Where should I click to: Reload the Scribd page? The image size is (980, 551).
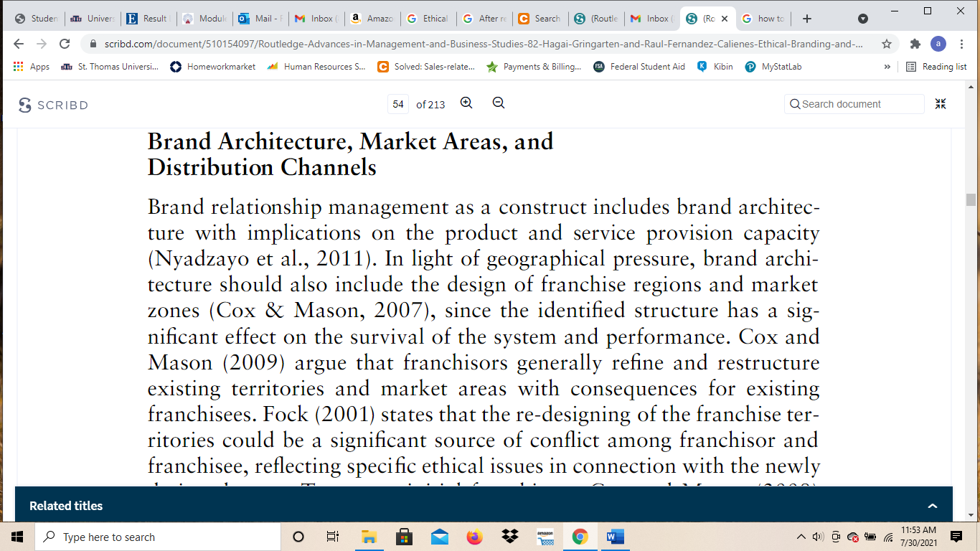tap(65, 44)
